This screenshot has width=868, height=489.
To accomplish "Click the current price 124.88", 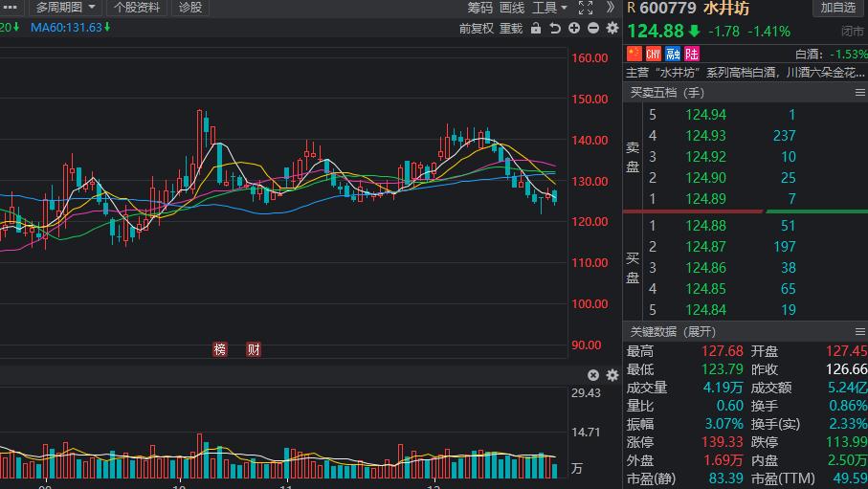I will pyautogui.click(x=656, y=31).
